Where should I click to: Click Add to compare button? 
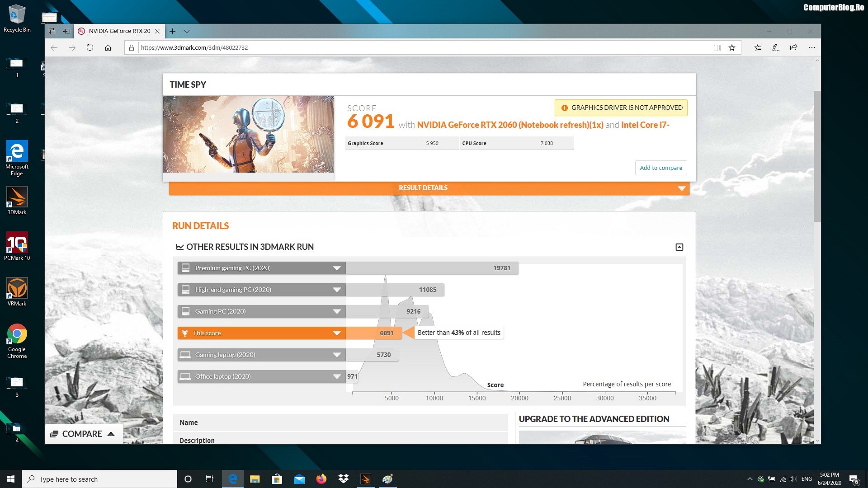pyautogui.click(x=660, y=168)
